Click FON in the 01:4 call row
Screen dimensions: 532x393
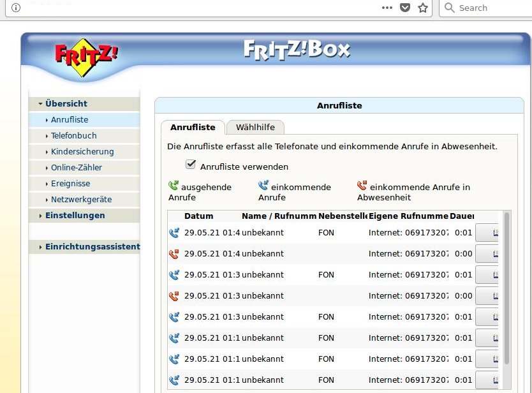coord(326,233)
